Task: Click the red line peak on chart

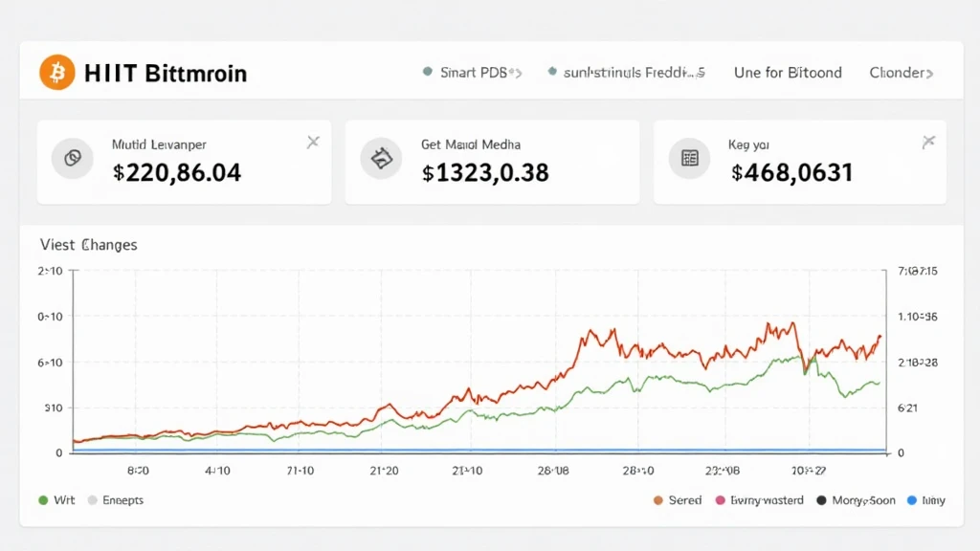Action: (x=768, y=325)
